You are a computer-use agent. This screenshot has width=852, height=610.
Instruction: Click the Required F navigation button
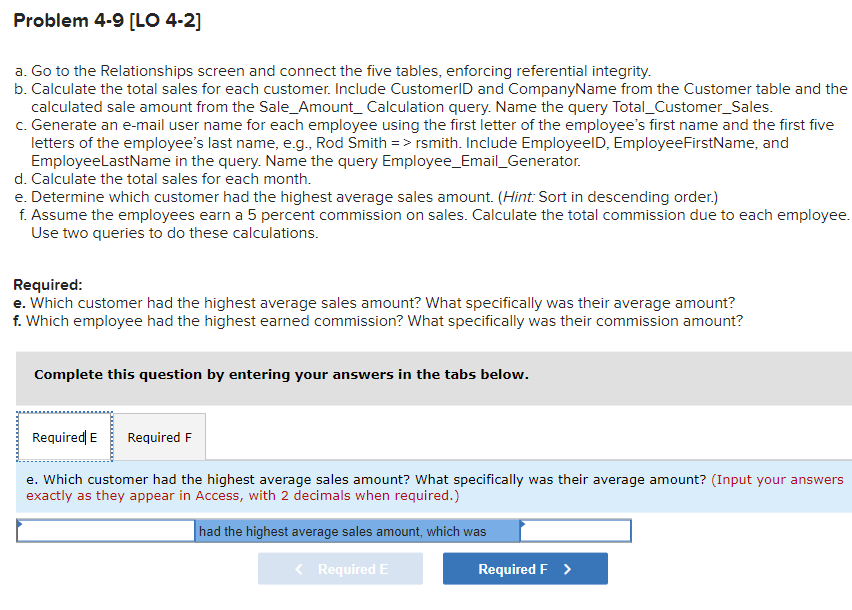coord(524,568)
